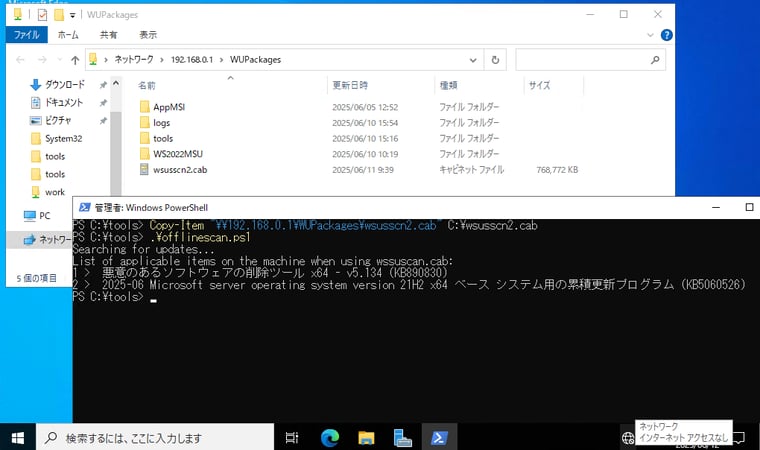The height and width of the screenshot is (450, 760).
Task: Open the ファイル ribbon tab
Action: click(x=27, y=35)
